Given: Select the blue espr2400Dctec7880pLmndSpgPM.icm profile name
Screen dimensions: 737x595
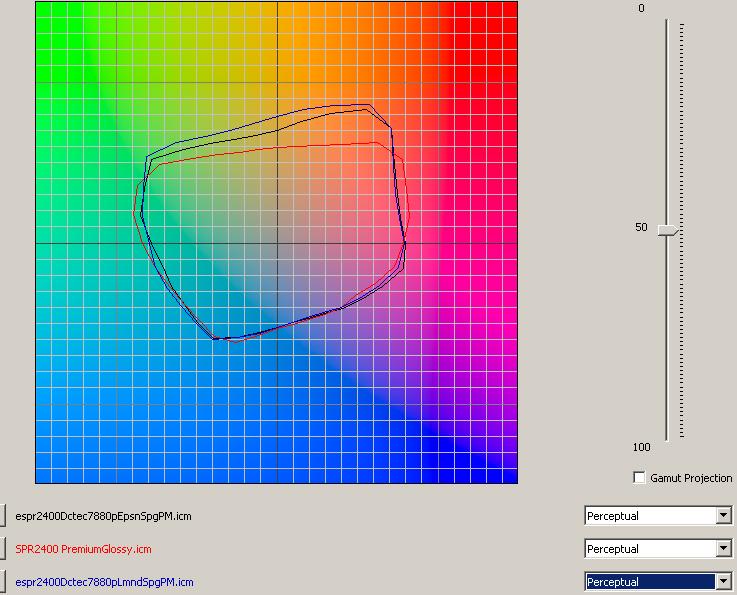Looking at the screenshot, I should 104,582.
